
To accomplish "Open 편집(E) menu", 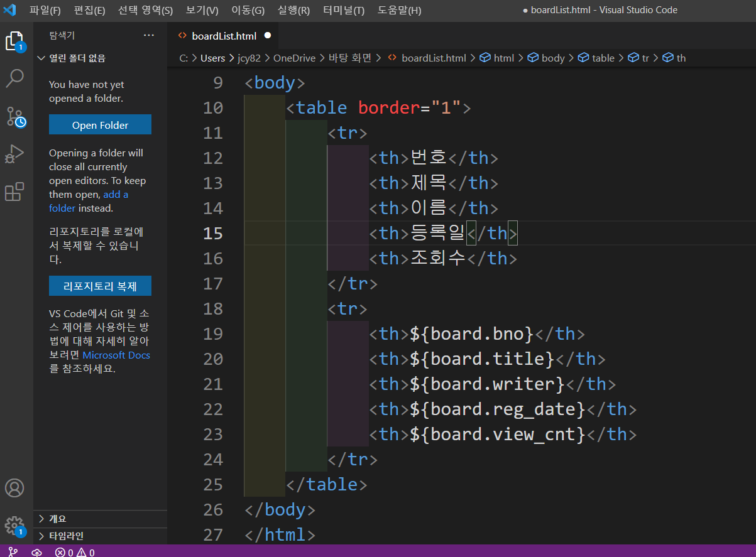I will tap(89, 10).
